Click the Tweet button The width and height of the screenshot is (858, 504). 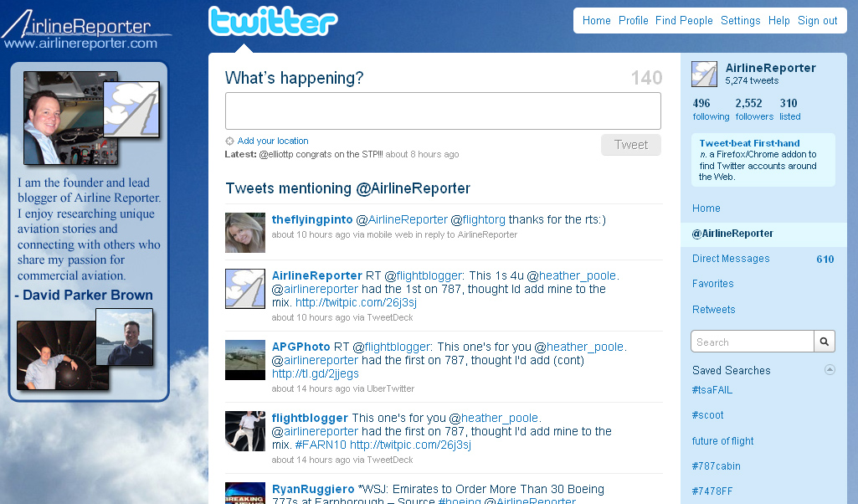(631, 145)
